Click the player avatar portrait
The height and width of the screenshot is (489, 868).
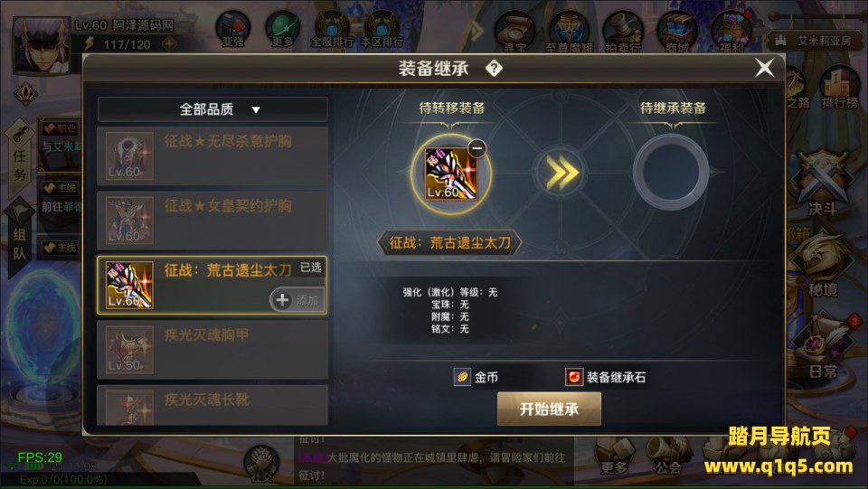42,44
